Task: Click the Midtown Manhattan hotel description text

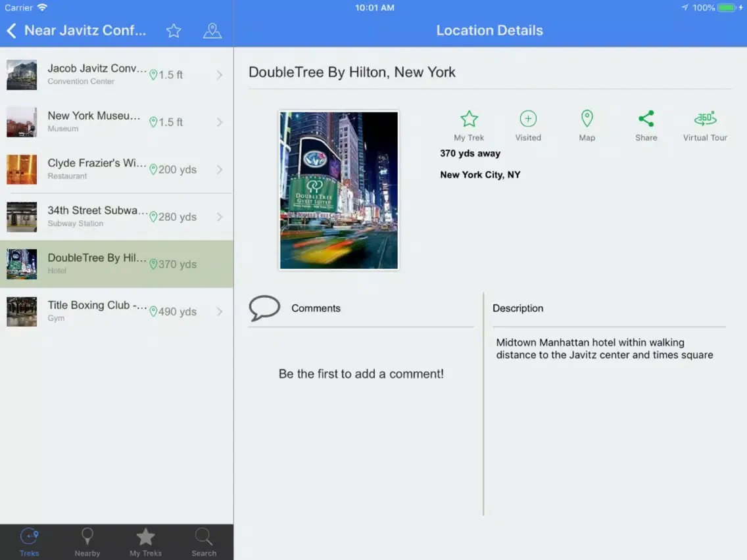Action: 604,348
